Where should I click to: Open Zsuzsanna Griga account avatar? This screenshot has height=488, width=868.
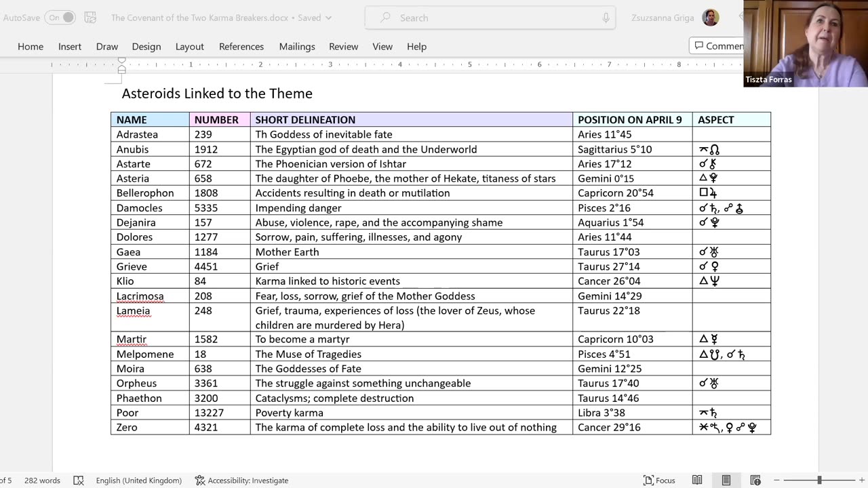710,18
